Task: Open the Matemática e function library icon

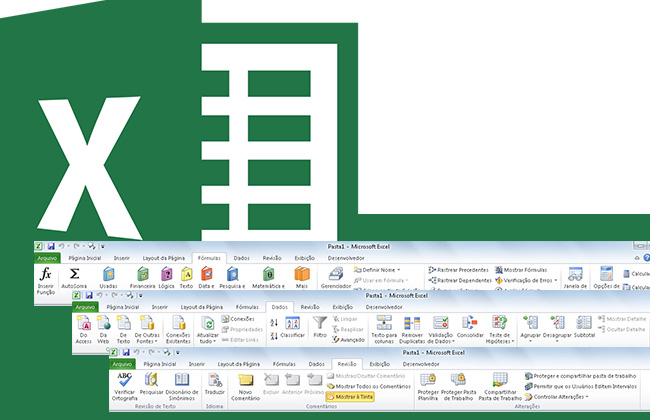Action: [x=269, y=274]
